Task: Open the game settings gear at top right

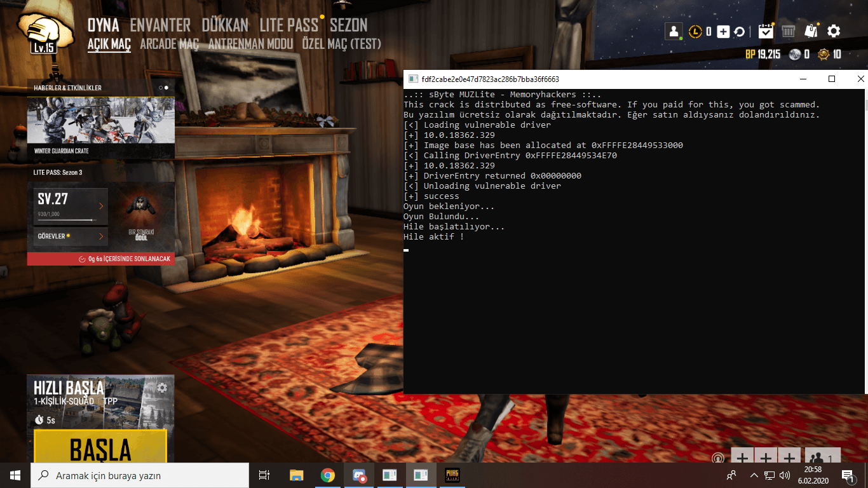Action: point(834,30)
